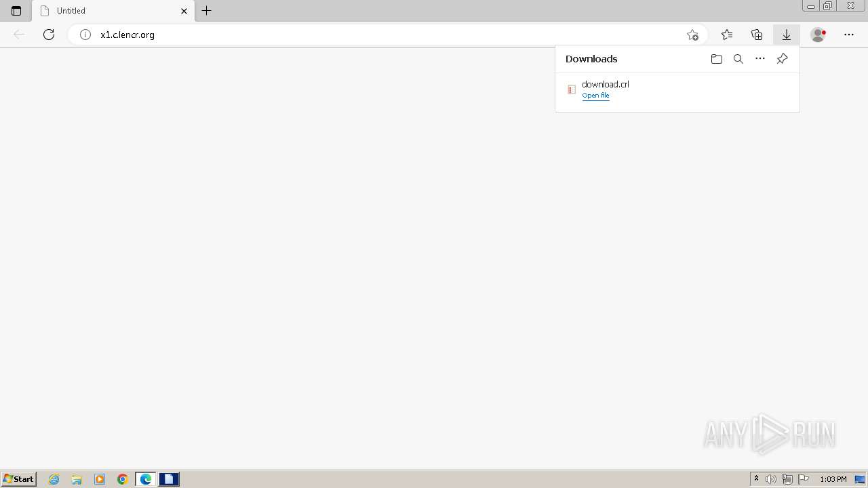The width and height of the screenshot is (868, 488).
Task: Open the Start menu
Action: click(18, 479)
